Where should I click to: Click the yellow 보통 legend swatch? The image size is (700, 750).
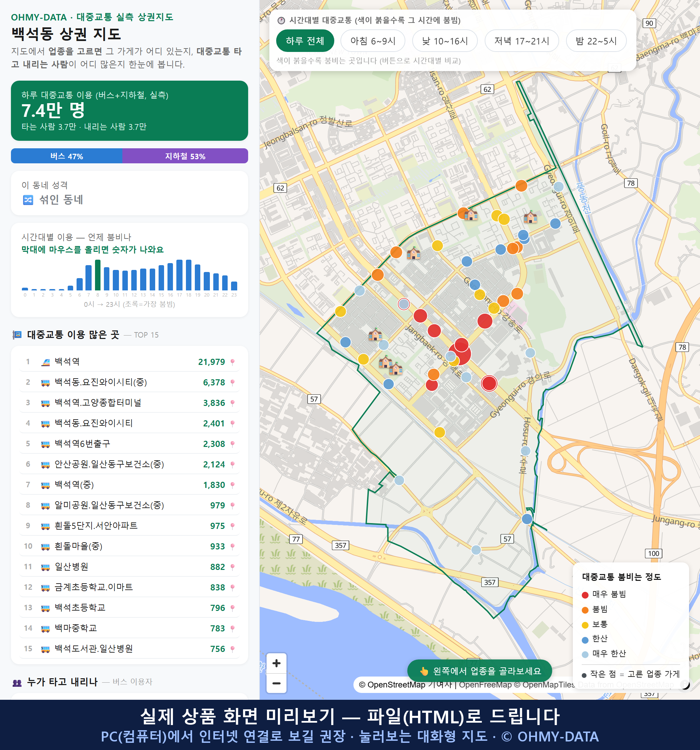pyautogui.click(x=585, y=625)
